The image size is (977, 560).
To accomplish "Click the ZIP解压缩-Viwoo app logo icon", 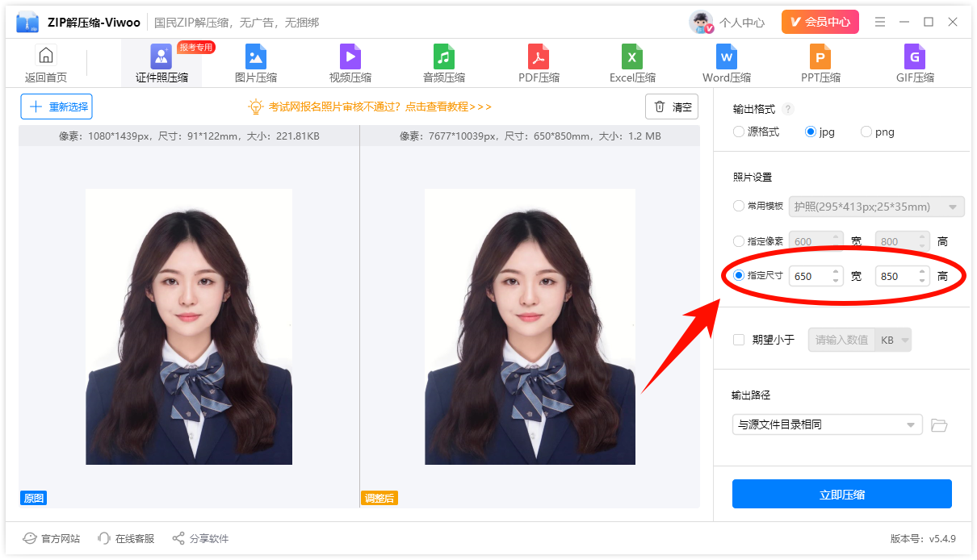I will [27, 23].
